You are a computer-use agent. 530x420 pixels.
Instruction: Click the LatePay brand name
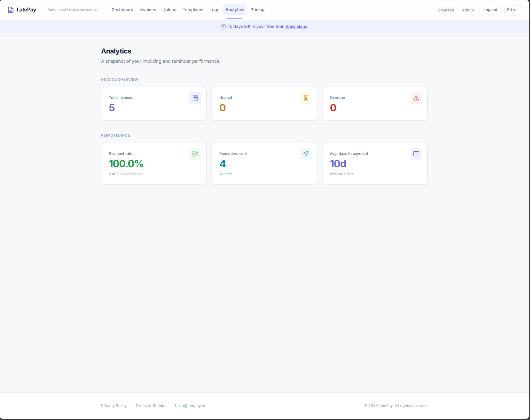(26, 10)
